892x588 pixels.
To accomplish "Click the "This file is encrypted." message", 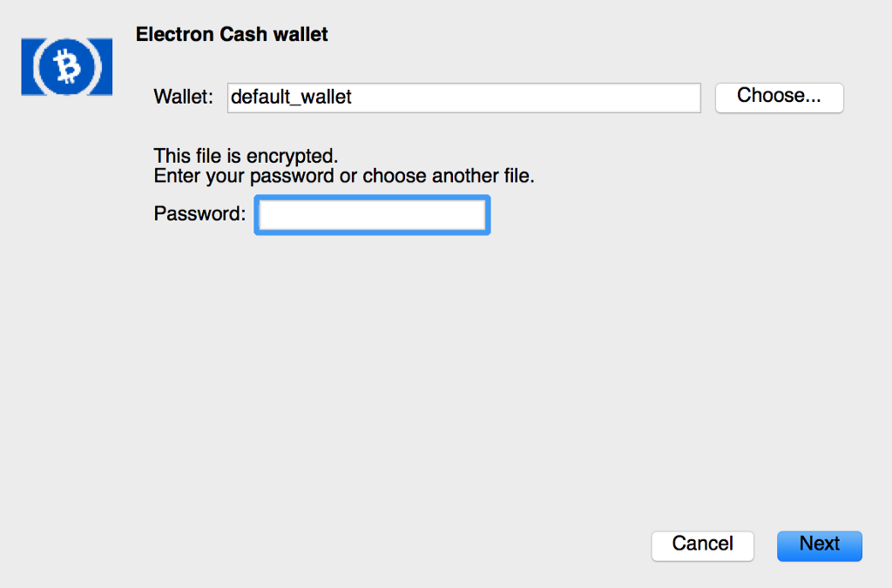I will point(245,157).
